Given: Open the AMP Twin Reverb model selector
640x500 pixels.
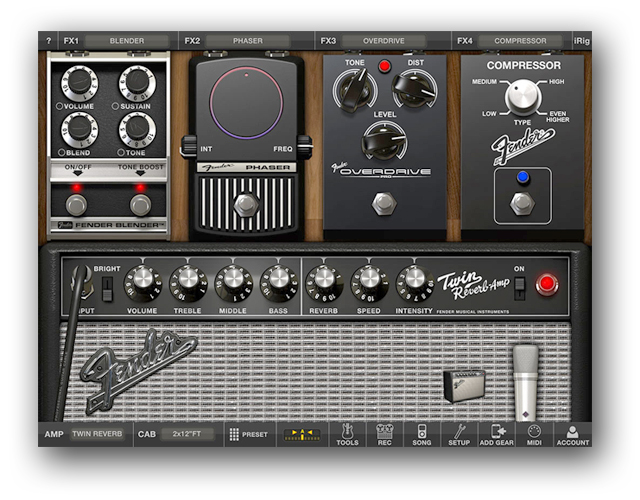Looking at the screenshot, I should click(x=97, y=434).
